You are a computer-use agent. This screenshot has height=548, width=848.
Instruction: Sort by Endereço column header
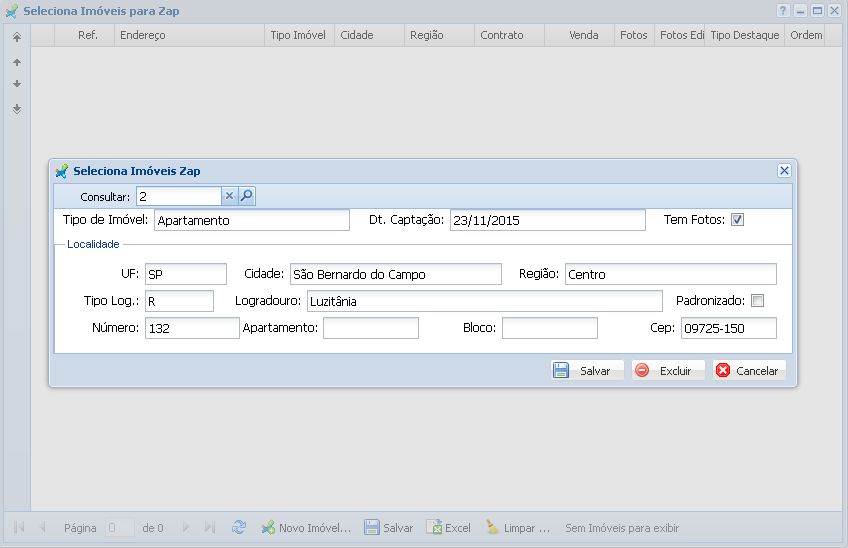(x=189, y=35)
